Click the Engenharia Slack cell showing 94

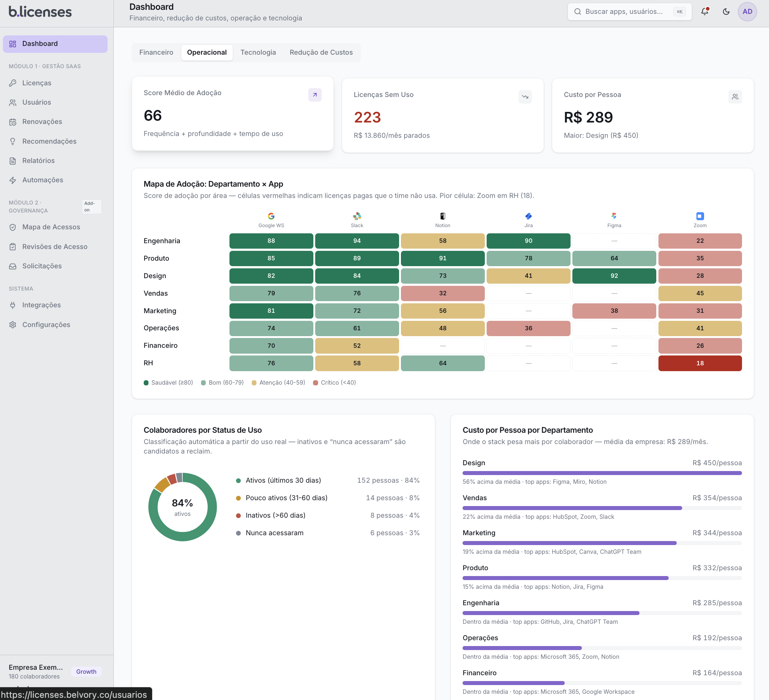coord(357,241)
